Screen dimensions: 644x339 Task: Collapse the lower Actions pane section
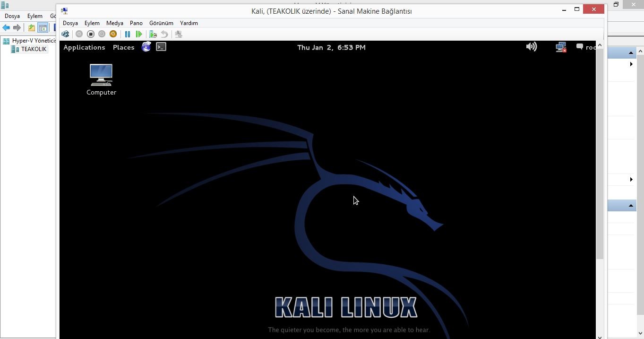click(631, 206)
